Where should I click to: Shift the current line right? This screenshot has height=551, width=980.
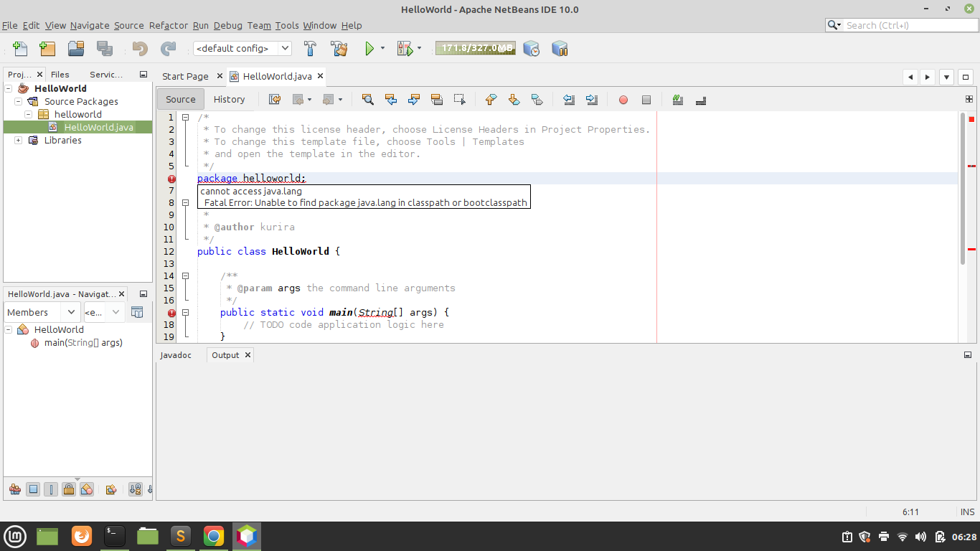592,100
